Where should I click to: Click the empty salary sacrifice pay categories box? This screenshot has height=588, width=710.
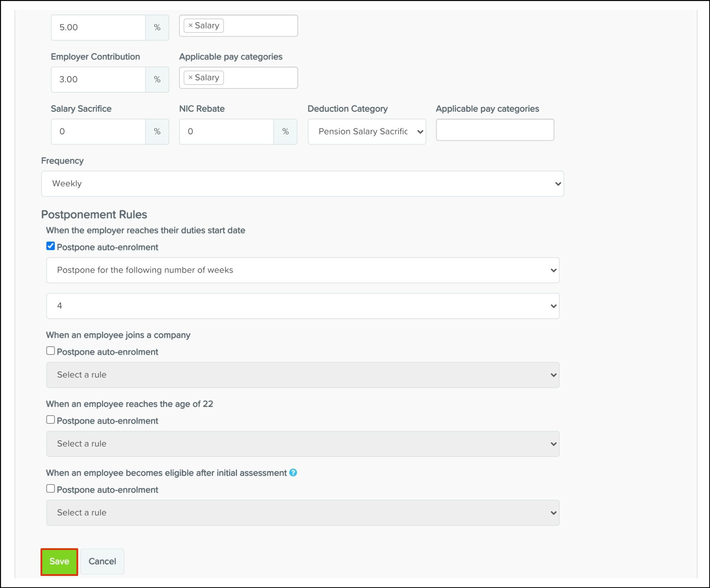[x=495, y=130]
